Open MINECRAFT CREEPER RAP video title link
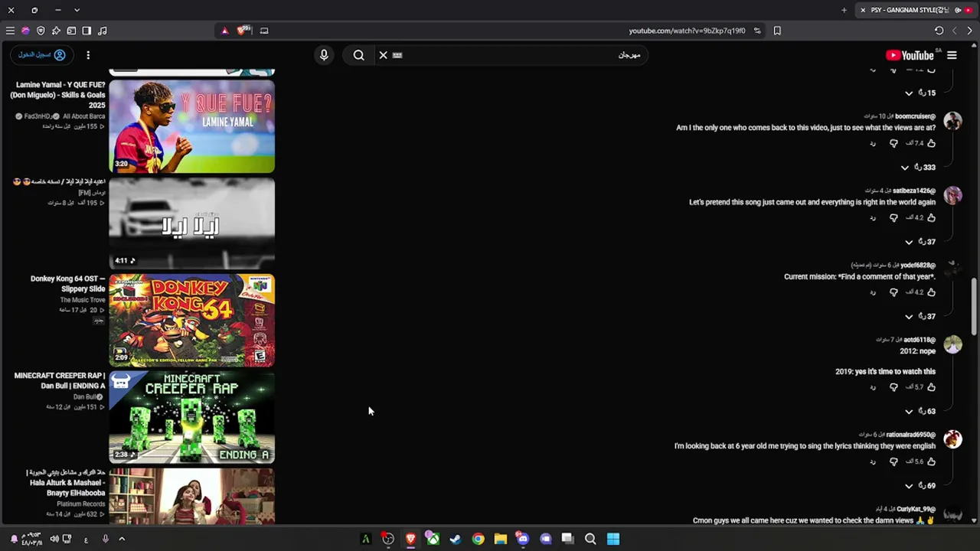Image resolution: width=980 pixels, height=551 pixels. (60, 380)
